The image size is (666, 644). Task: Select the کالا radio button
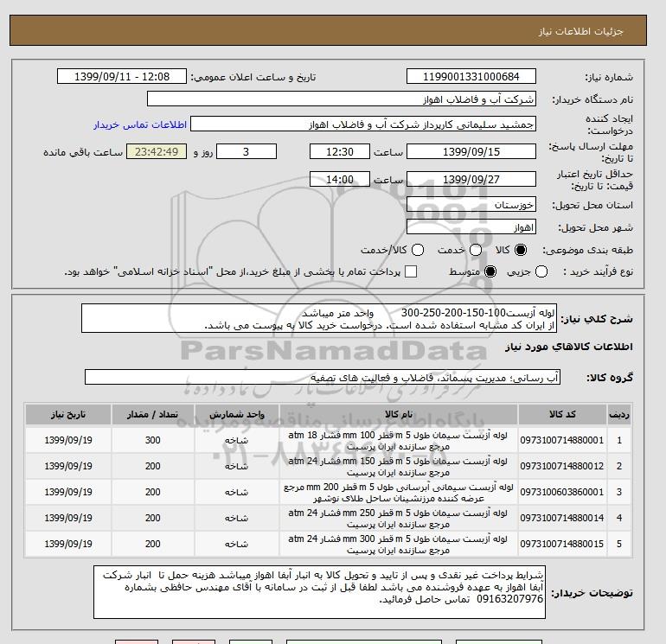tap(521, 250)
